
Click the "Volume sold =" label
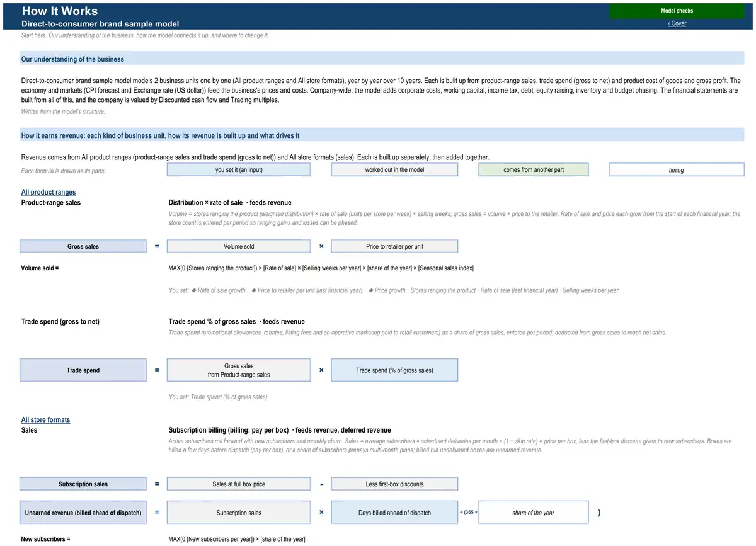40,268
